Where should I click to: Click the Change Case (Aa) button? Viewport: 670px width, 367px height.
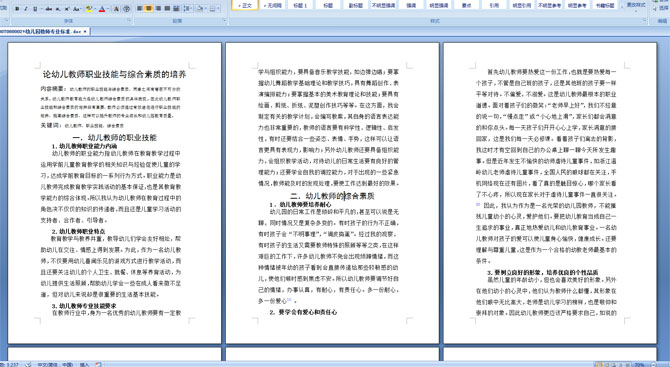(x=76, y=9)
